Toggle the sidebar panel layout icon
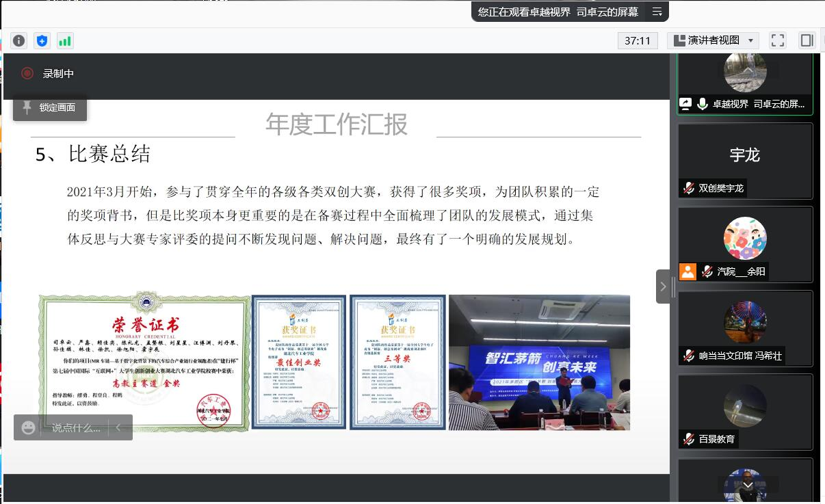The image size is (825, 504). tap(807, 40)
